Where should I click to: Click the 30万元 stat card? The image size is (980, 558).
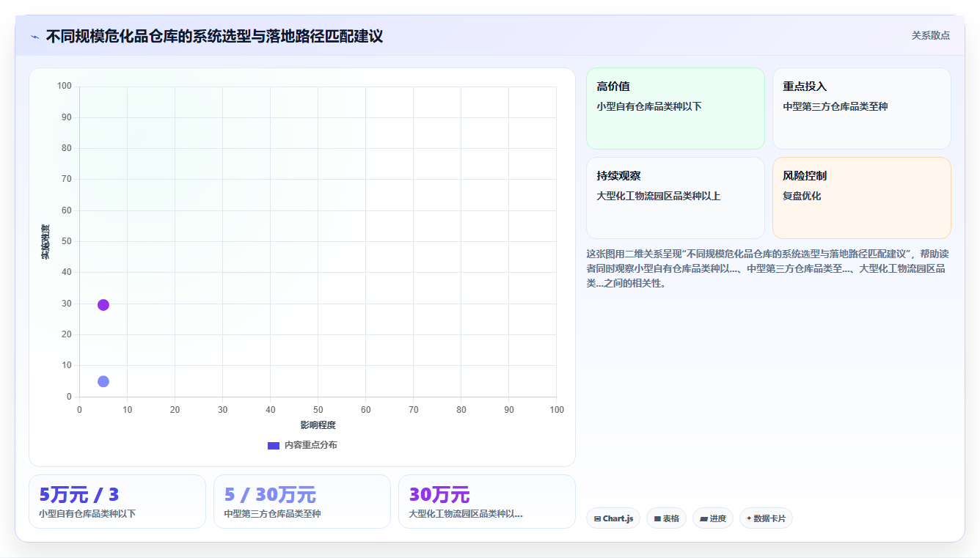tap(487, 502)
